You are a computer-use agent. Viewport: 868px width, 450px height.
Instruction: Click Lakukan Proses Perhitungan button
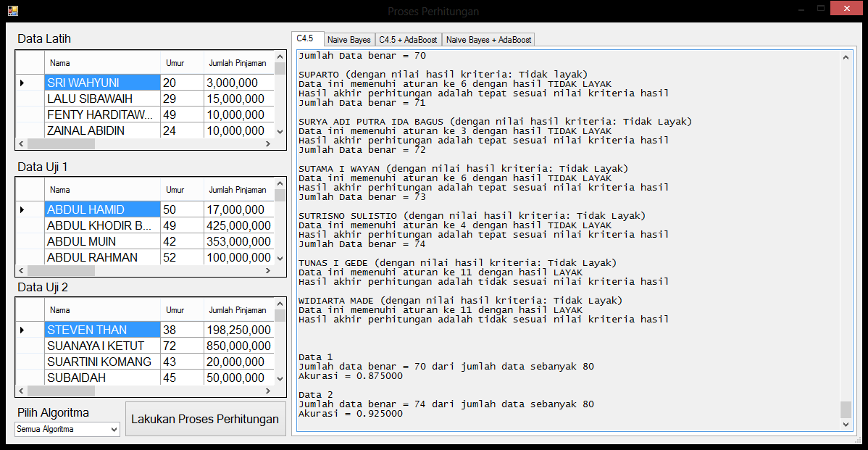click(x=205, y=419)
